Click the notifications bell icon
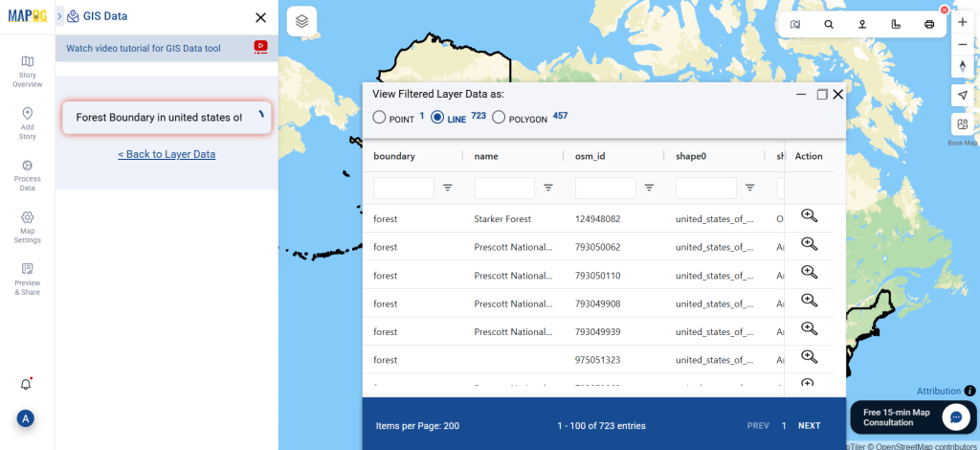 [x=26, y=384]
